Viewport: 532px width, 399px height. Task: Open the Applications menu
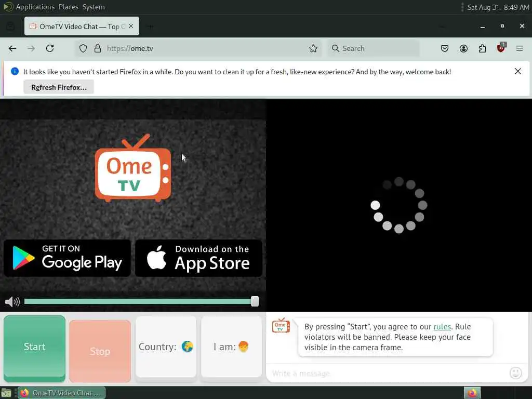(35, 7)
